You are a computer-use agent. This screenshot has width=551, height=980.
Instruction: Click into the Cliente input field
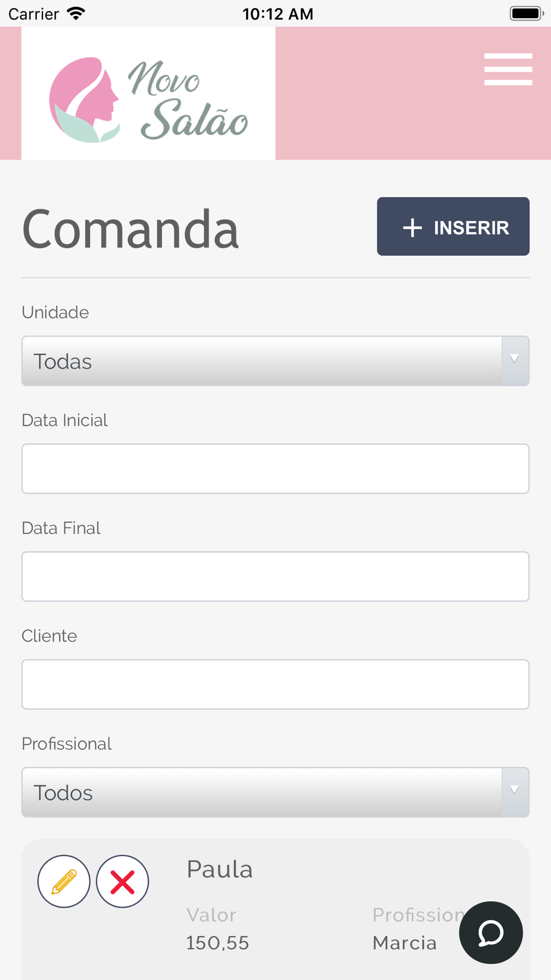tap(275, 684)
